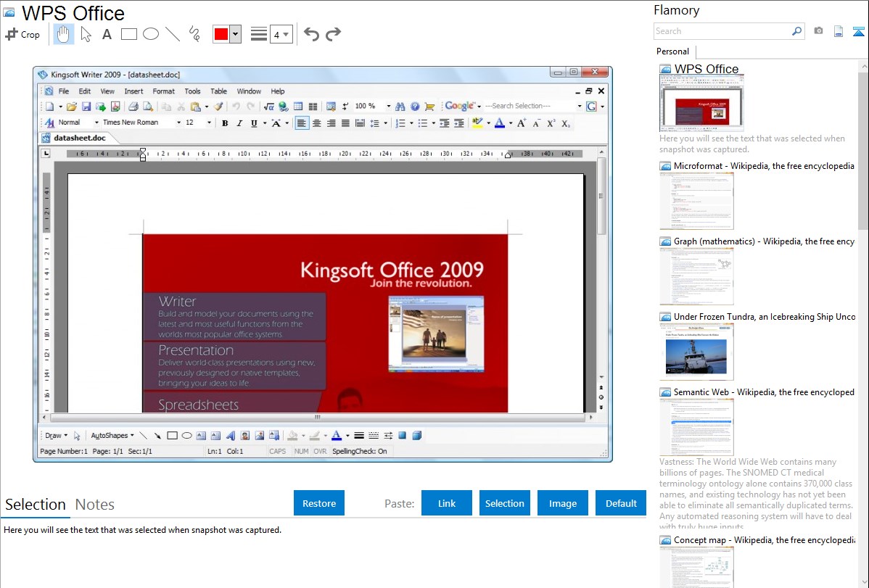Click the magnifier search icon

click(x=796, y=31)
